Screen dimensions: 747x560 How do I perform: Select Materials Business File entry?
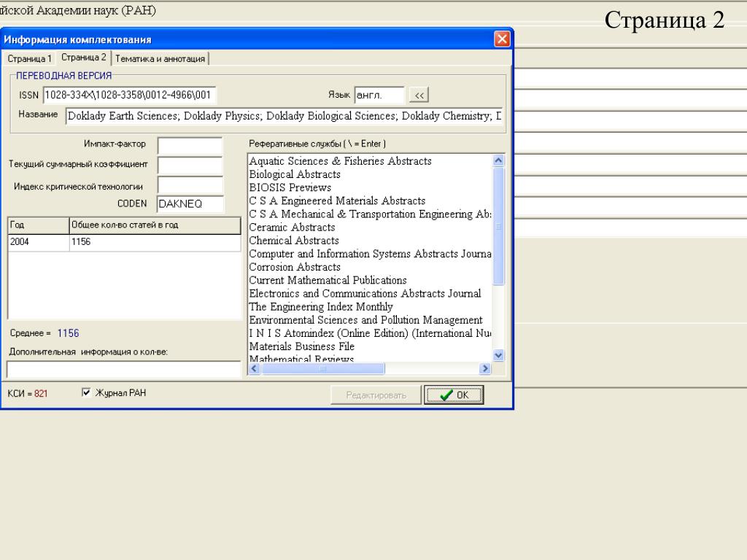[301, 346]
